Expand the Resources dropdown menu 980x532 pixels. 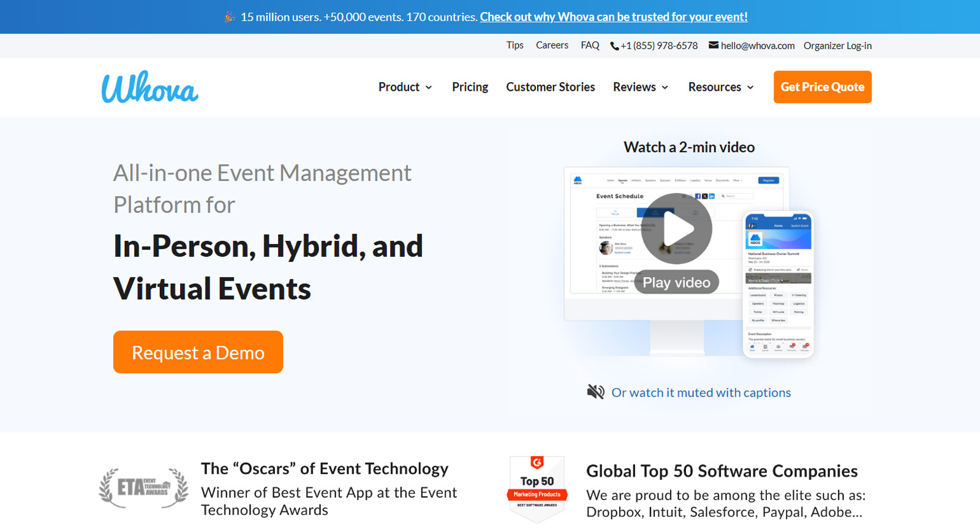(x=720, y=87)
